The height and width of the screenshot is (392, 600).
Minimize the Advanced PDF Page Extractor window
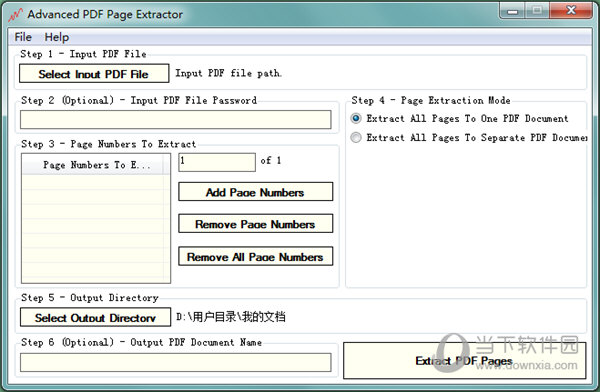click(513, 11)
